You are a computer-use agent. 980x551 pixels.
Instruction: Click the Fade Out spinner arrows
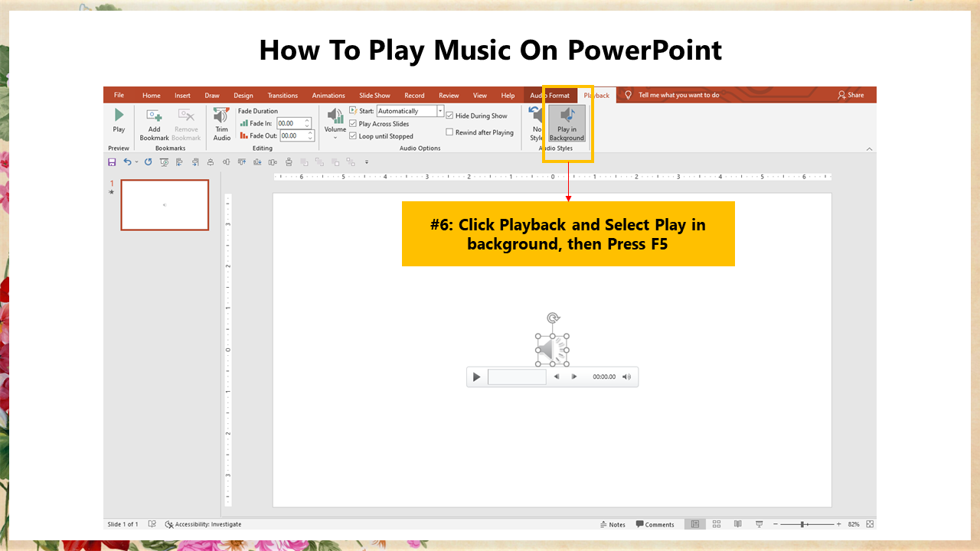tap(311, 136)
